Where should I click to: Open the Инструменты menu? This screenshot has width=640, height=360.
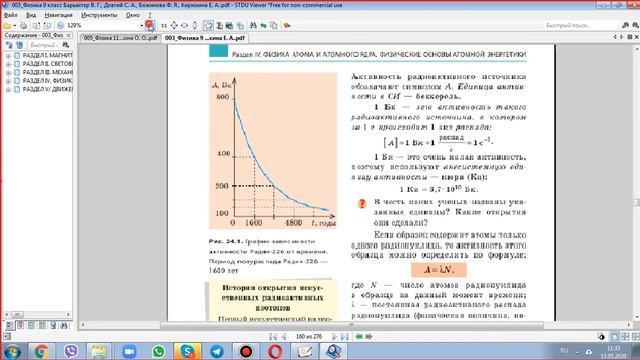click(x=99, y=15)
